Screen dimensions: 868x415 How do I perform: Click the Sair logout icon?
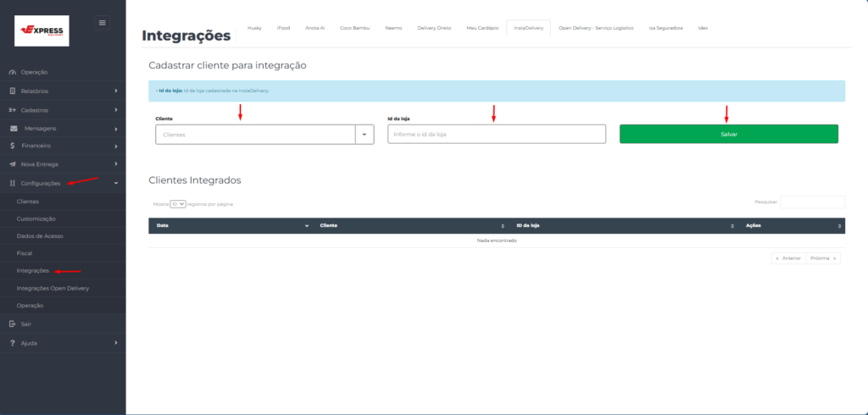coord(13,324)
